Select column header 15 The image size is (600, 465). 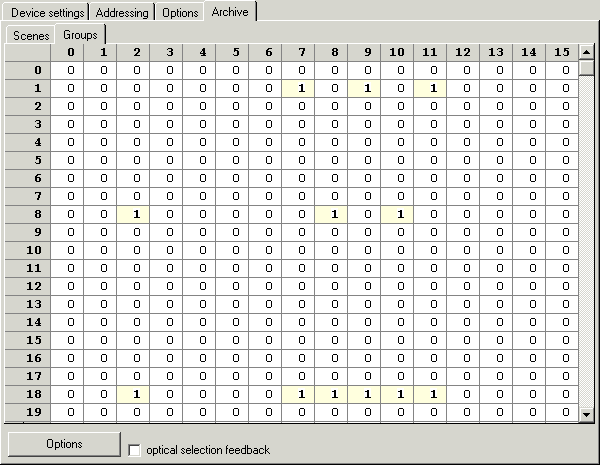tap(562, 52)
